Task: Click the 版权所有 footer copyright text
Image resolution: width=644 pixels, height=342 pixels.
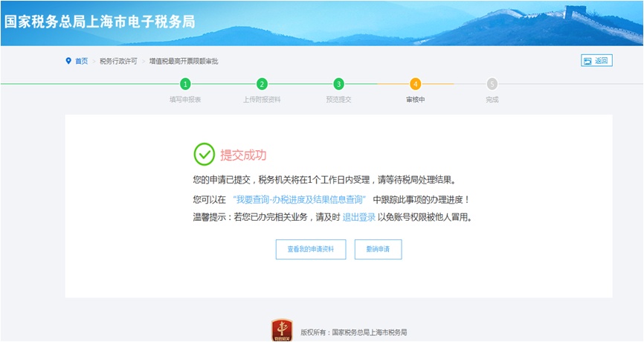Action: [354, 332]
